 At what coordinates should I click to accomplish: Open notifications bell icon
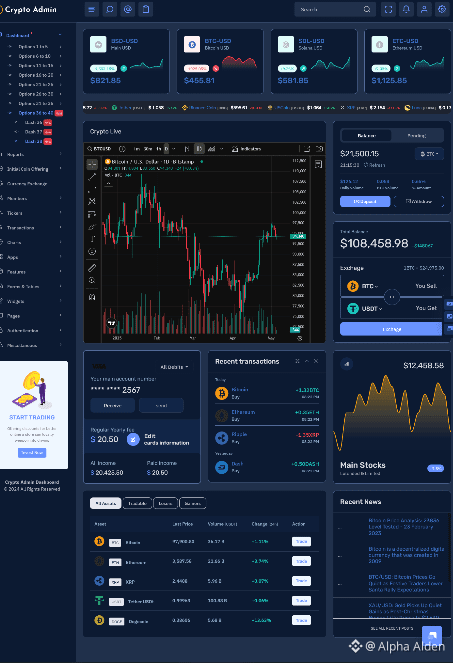pos(406,9)
